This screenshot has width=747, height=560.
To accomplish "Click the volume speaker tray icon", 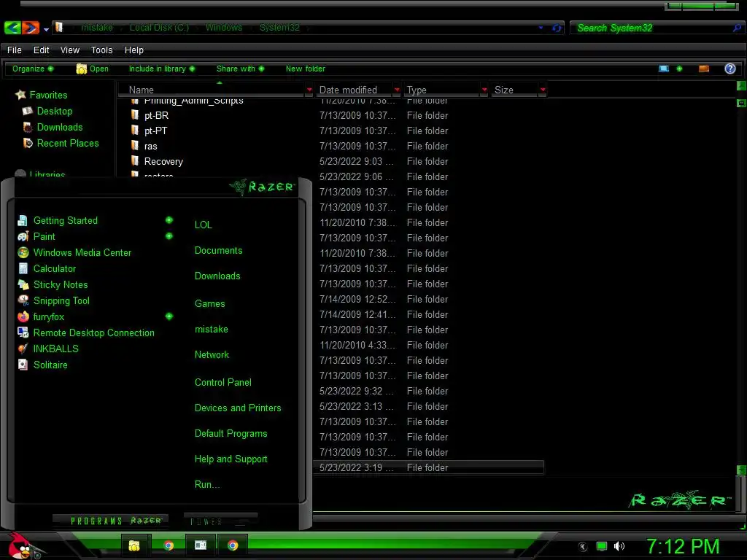I will pyautogui.click(x=619, y=546).
